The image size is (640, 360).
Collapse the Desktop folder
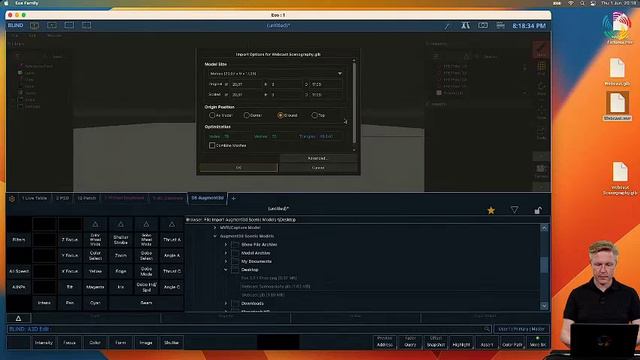tap(226, 270)
